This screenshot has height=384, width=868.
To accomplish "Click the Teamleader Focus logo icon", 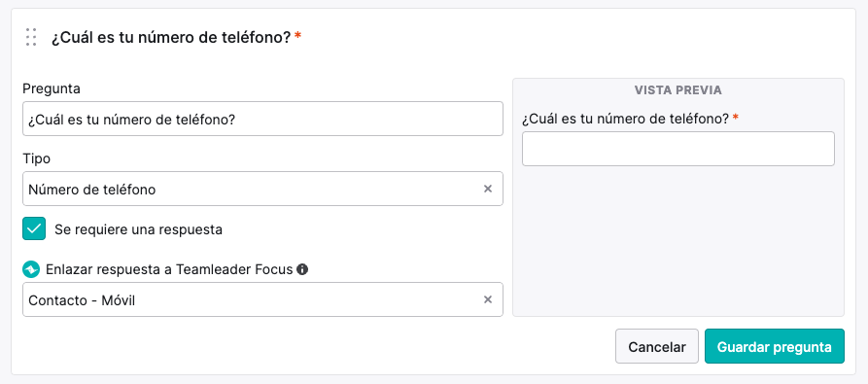I will (31, 269).
